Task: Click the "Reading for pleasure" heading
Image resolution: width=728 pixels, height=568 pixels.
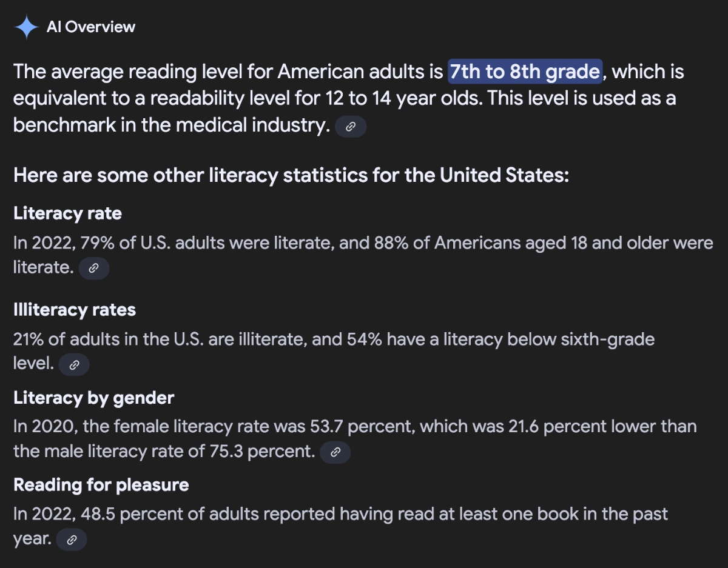Action: [x=101, y=485]
